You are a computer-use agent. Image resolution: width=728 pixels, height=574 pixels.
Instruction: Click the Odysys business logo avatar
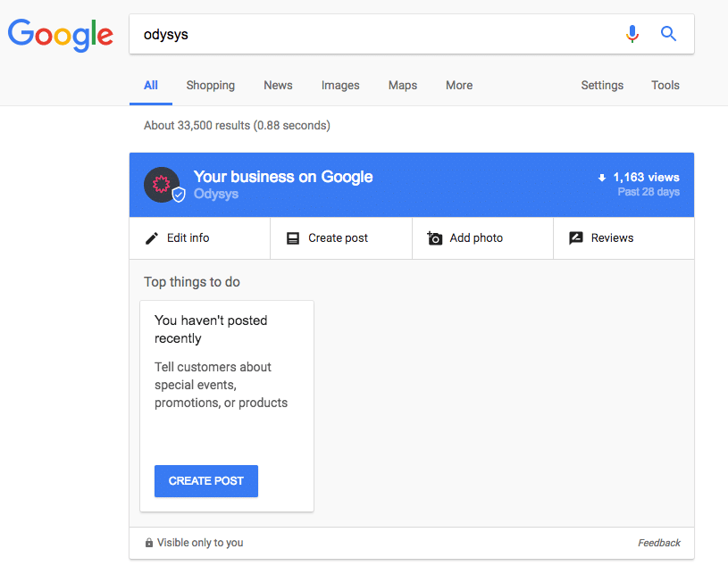[162, 185]
